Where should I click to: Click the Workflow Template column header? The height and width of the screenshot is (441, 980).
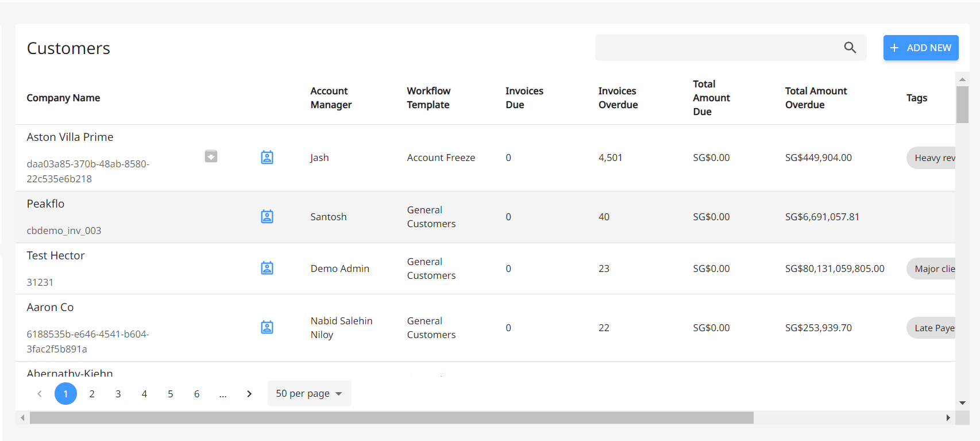click(429, 98)
